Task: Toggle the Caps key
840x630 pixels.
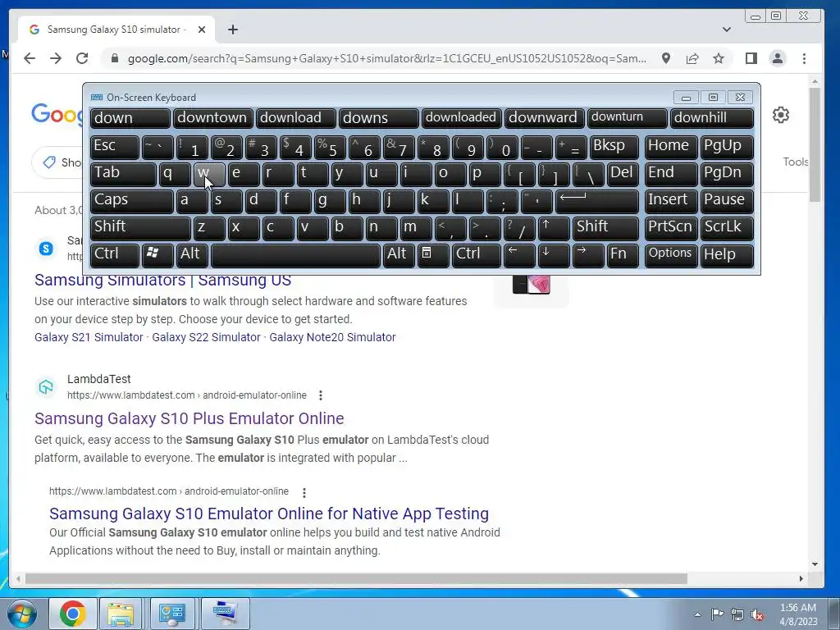Action: [131, 201]
